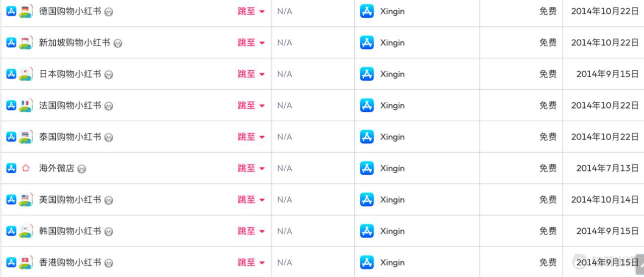Click the gray face icon after 韩国购物小红书
Screen dimensions: 644x277
(x=109, y=232)
